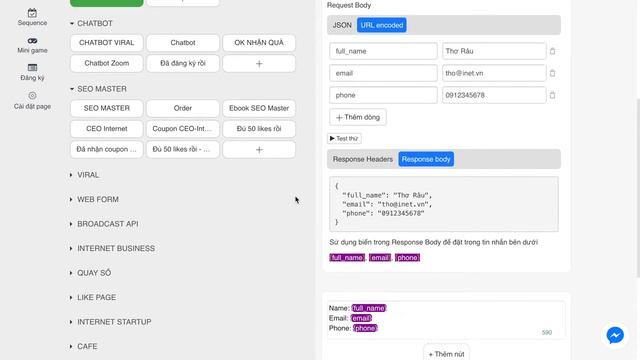Edit the Thơ Râu value field
640x360 pixels.
pos(494,51)
